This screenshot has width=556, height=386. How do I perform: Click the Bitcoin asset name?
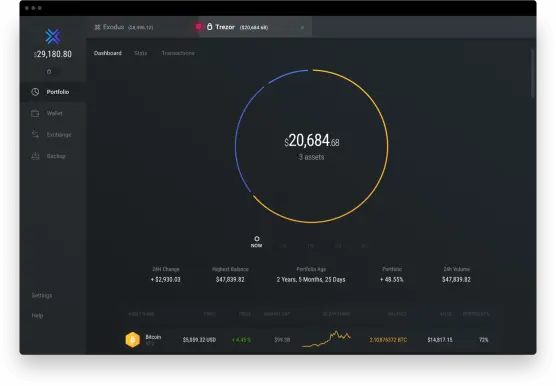pyautogui.click(x=153, y=337)
